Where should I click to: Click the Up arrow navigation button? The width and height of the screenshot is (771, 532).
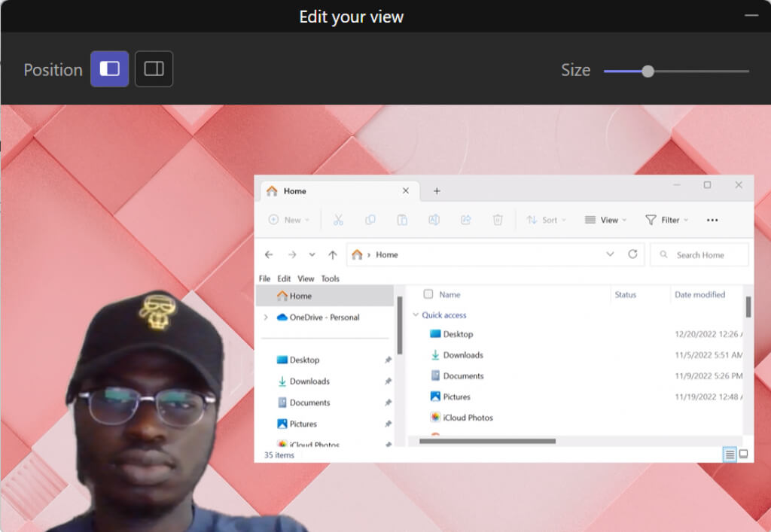(x=333, y=254)
